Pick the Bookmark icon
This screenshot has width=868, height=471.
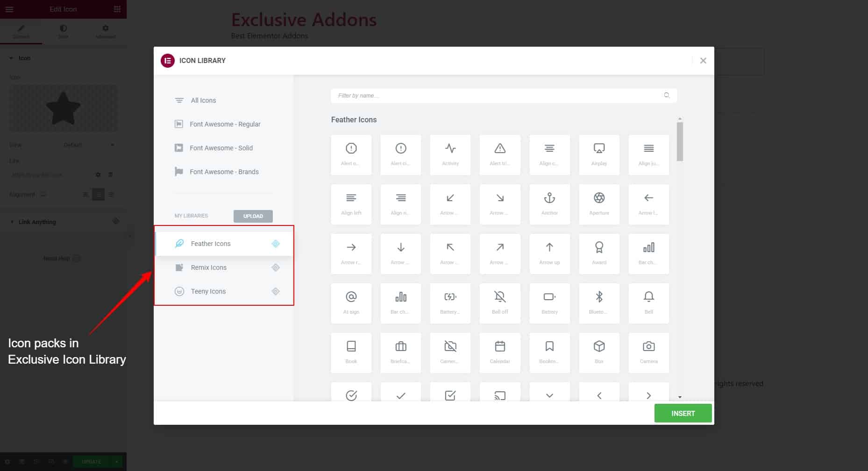tap(549, 353)
